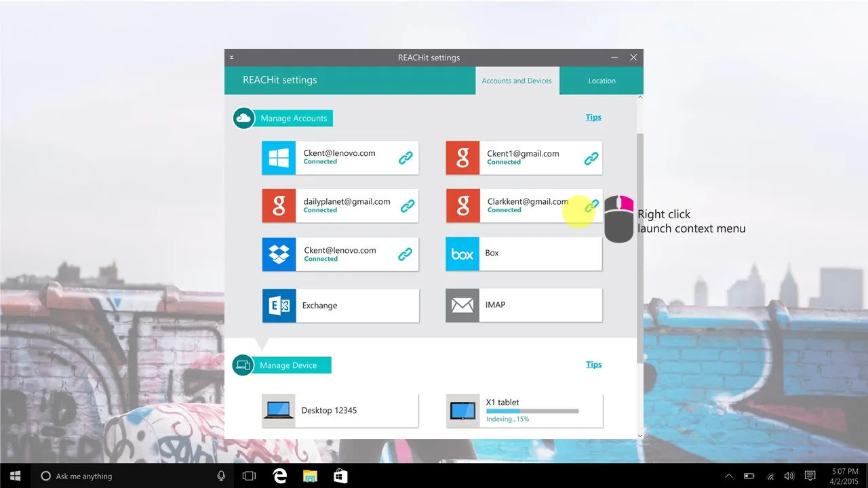
Task: Click the Ckent1@gmail.com email text
Action: [523, 154]
